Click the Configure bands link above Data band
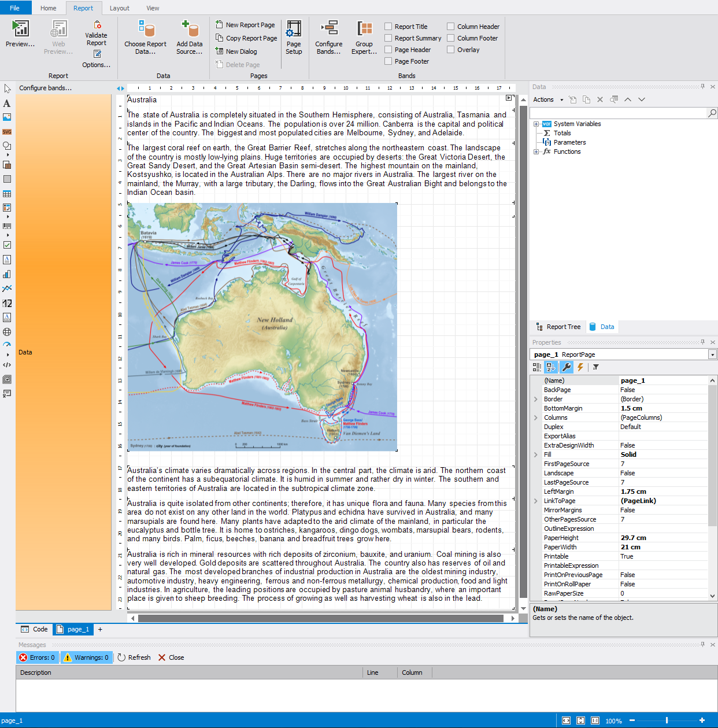718x728 pixels. (x=46, y=88)
